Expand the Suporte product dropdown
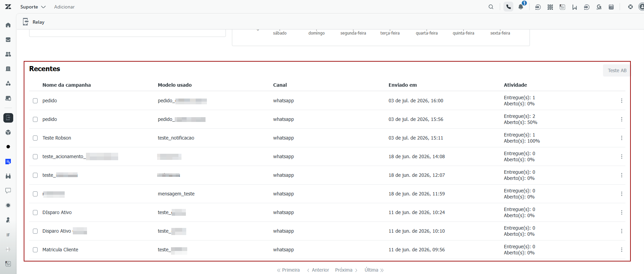 [33, 7]
